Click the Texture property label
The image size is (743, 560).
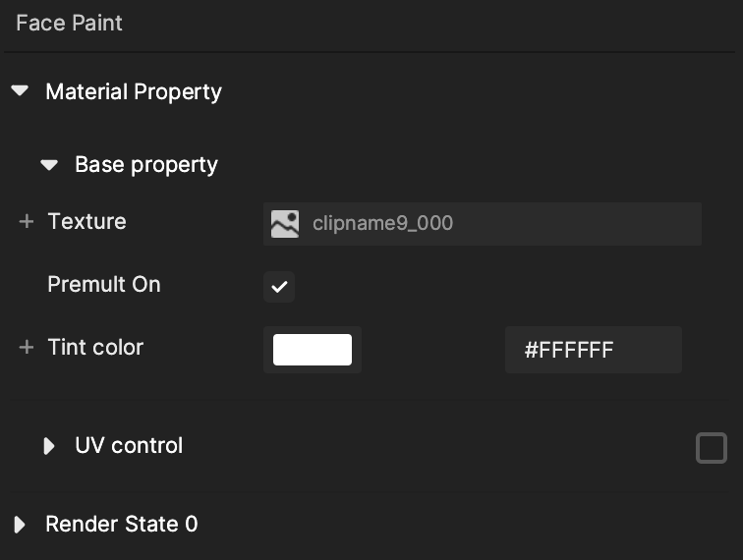87,221
